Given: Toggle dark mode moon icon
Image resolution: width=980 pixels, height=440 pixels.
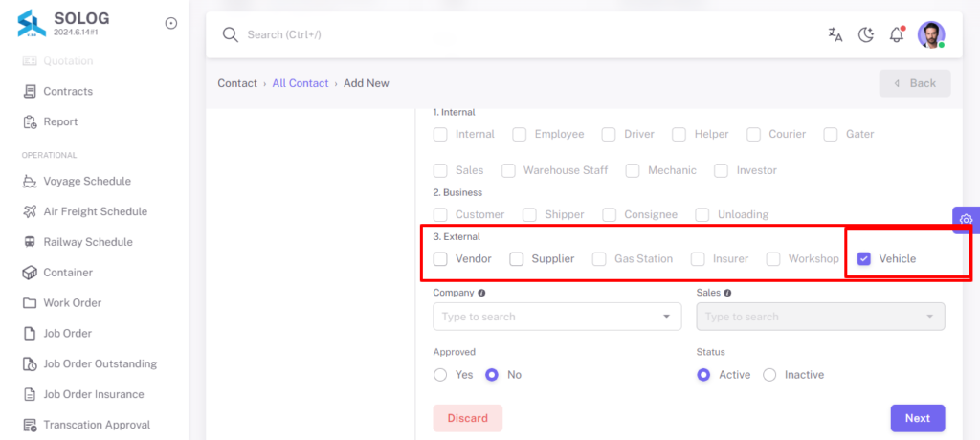Looking at the screenshot, I should pyautogui.click(x=865, y=34).
